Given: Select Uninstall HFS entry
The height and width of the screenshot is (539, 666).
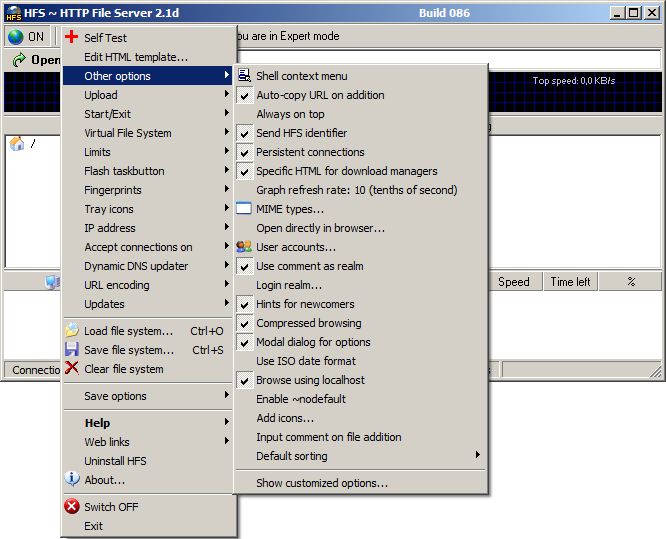Looking at the screenshot, I should coord(115,461).
